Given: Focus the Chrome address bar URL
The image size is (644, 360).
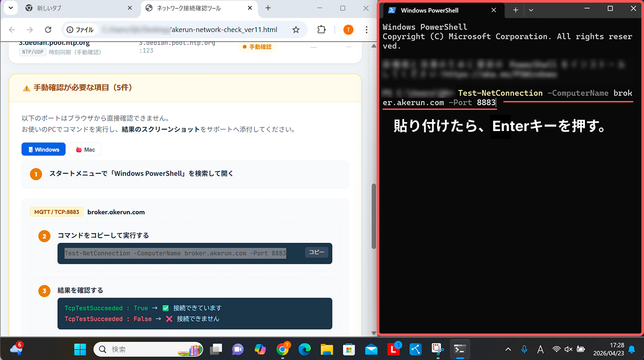Looking at the screenshot, I should [x=190, y=30].
